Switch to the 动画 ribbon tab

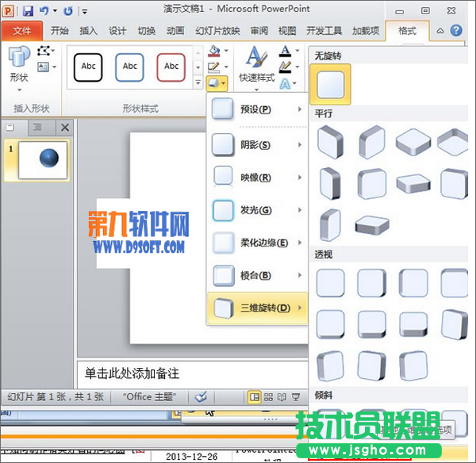coord(175,31)
